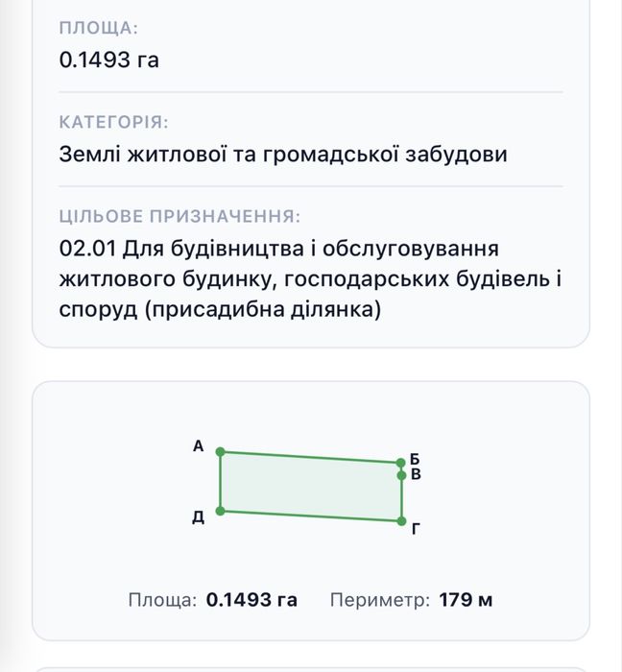The image size is (622, 672).
Task: Click the top edge between А and Б
Action: pyautogui.click(x=311, y=457)
